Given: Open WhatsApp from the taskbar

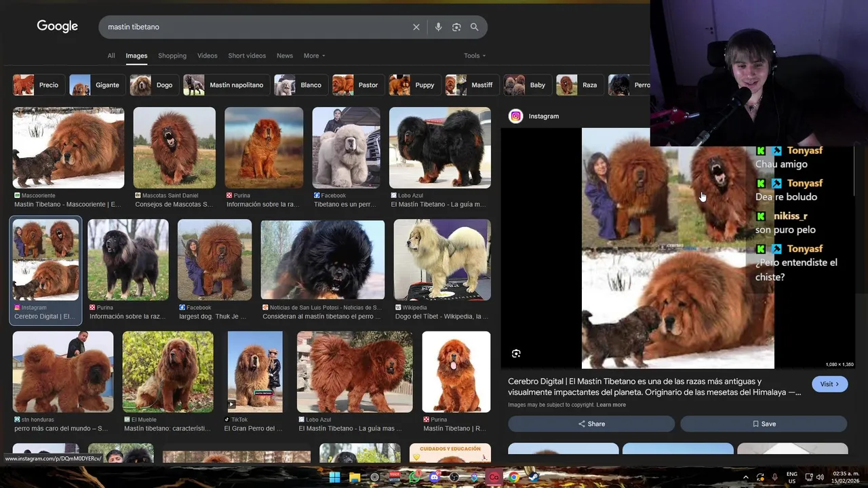Looking at the screenshot, I should click(414, 477).
